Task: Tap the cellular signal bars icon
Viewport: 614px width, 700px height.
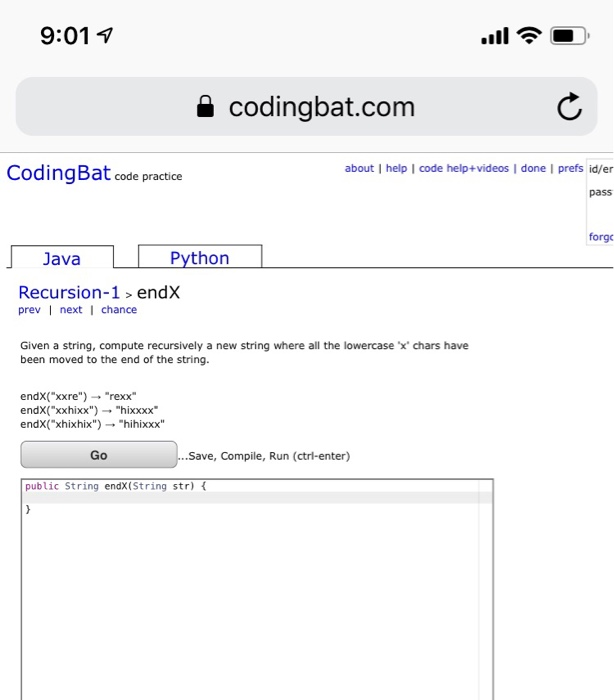Action: click(495, 36)
